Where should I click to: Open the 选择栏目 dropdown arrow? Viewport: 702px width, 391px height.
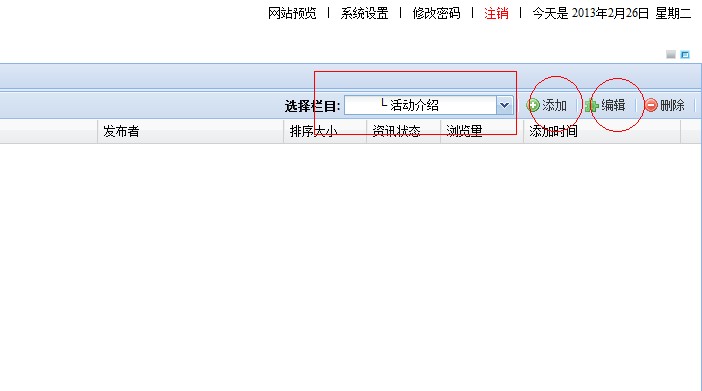pyautogui.click(x=505, y=106)
